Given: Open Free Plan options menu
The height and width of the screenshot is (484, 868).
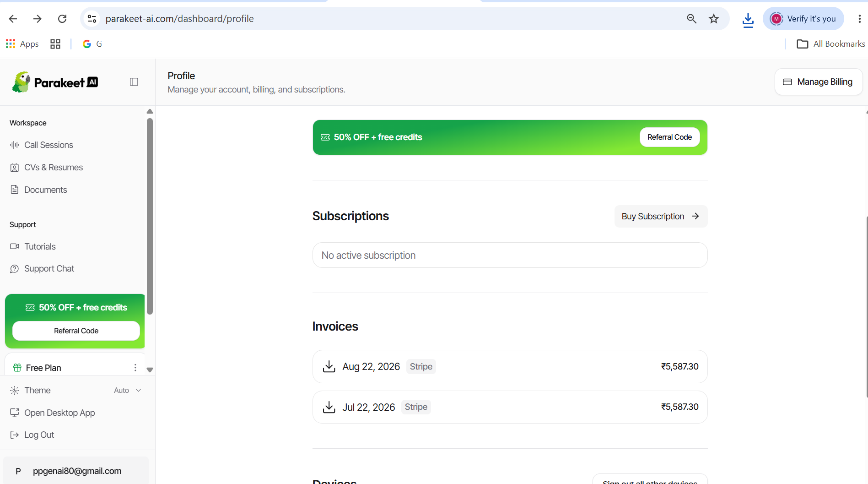Looking at the screenshot, I should click(135, 368).
